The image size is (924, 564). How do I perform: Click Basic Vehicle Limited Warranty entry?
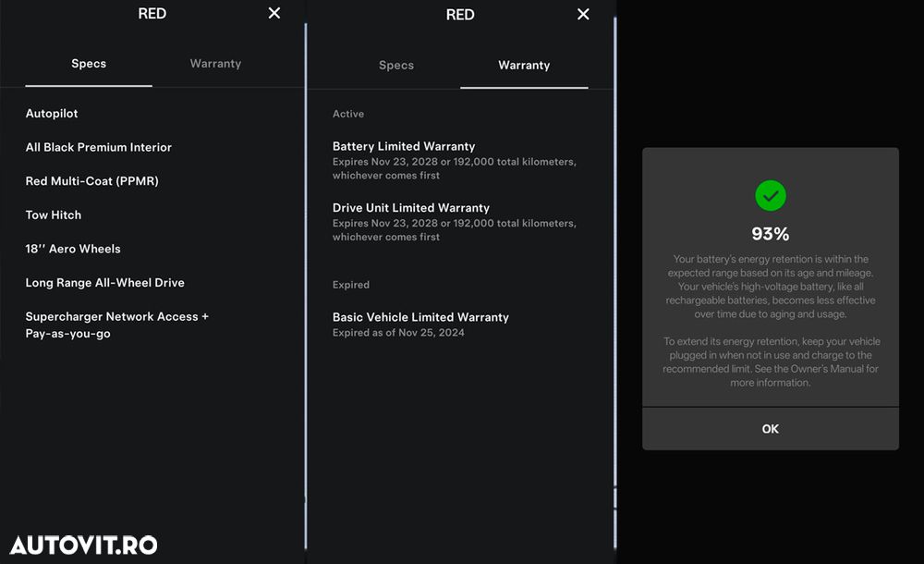[x=420, y=324]
